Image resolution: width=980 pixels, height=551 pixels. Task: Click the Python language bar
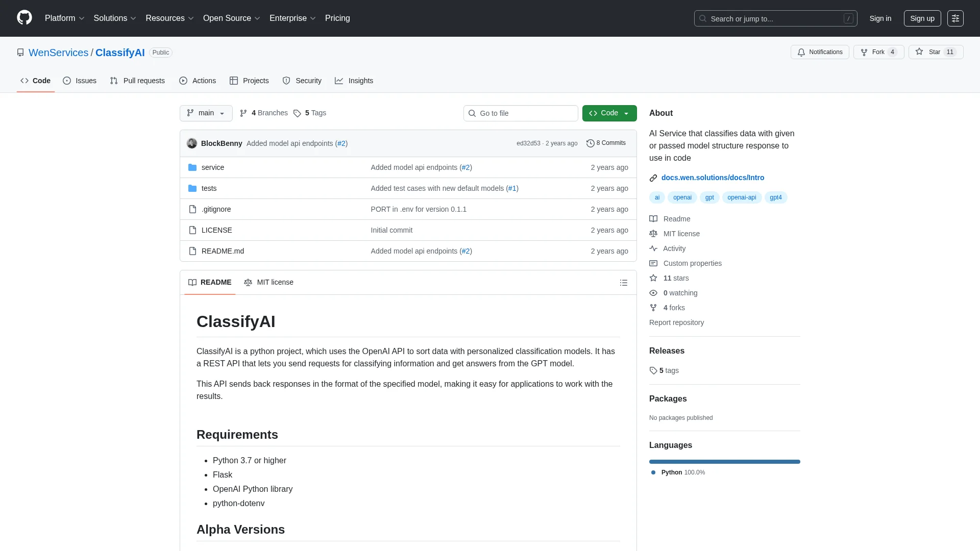724,462
